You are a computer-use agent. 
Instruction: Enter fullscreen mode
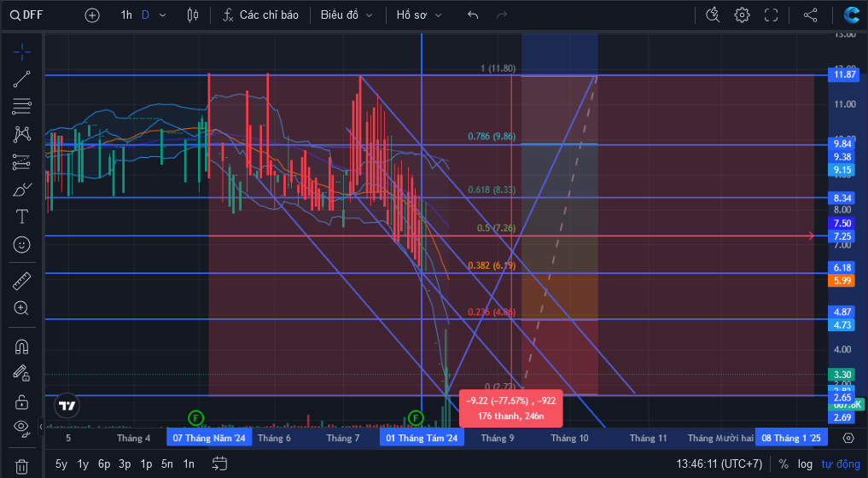(x=771, y=15)
